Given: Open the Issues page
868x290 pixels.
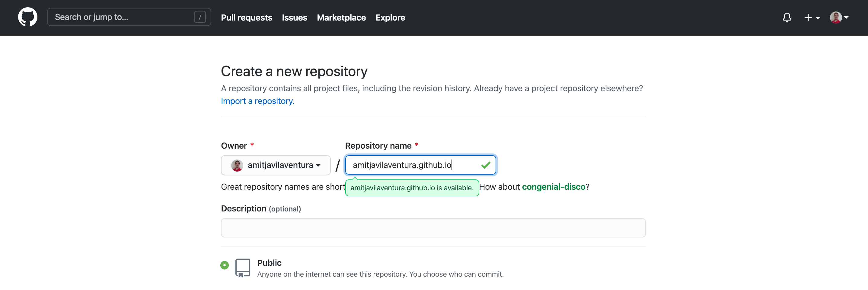Looking at the screenshot, I should click(x=294, y=18).
